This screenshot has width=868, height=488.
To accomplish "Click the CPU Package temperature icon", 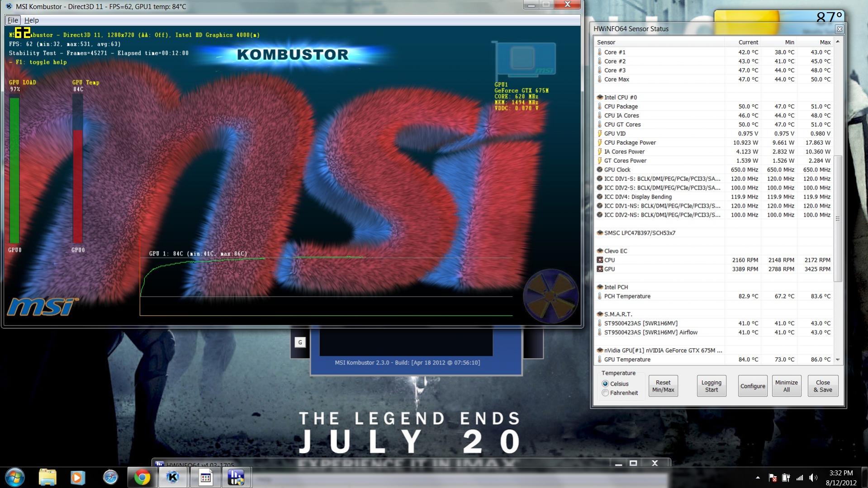I will (x=600, y=106).
